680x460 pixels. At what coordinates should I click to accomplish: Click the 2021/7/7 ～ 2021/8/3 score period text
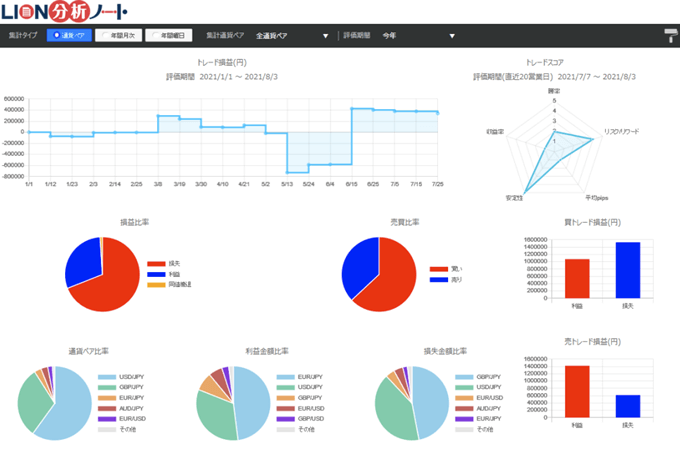point(597,77)
